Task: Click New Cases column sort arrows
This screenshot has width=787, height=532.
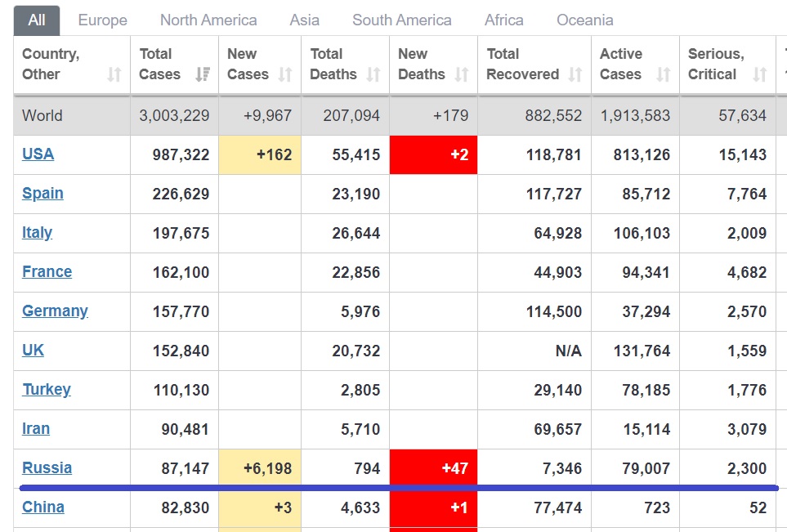Action: pyautogui.click(x=285, y=75)
